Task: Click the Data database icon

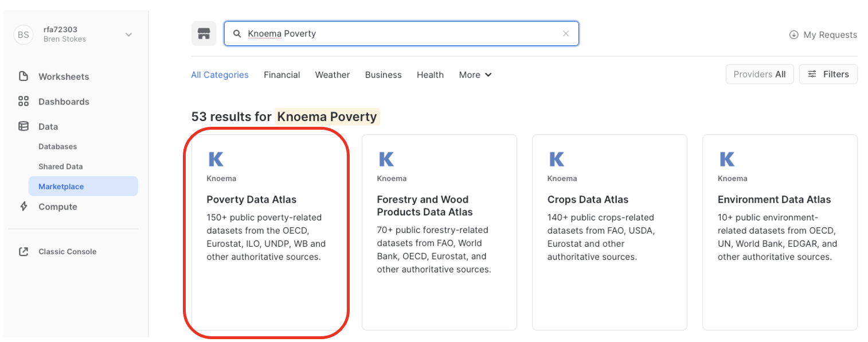Action: pyautogui.click(x=24, y=126)
